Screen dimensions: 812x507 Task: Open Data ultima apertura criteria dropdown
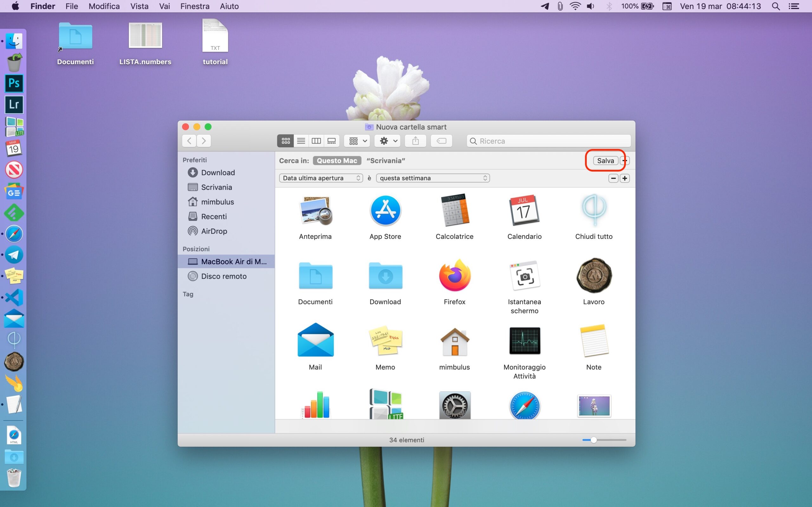tap(321, 178)
